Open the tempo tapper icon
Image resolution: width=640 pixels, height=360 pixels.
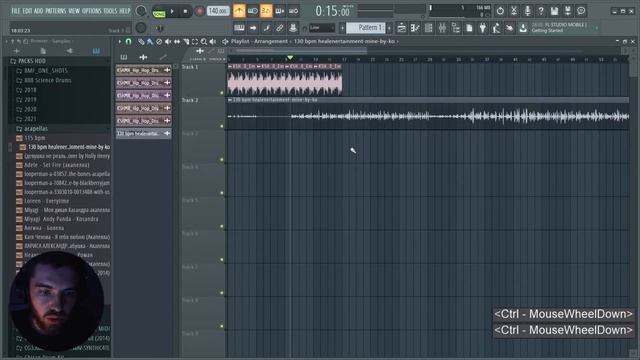496,28
